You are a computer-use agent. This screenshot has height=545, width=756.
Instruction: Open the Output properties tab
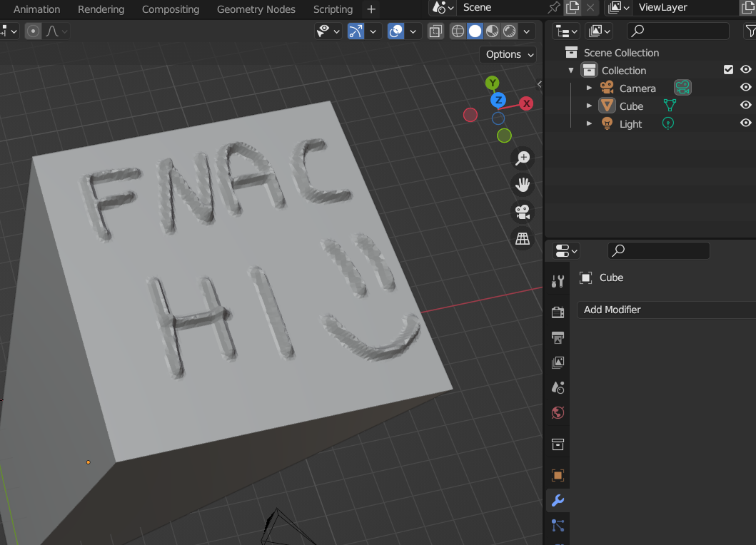click(558, 337)
